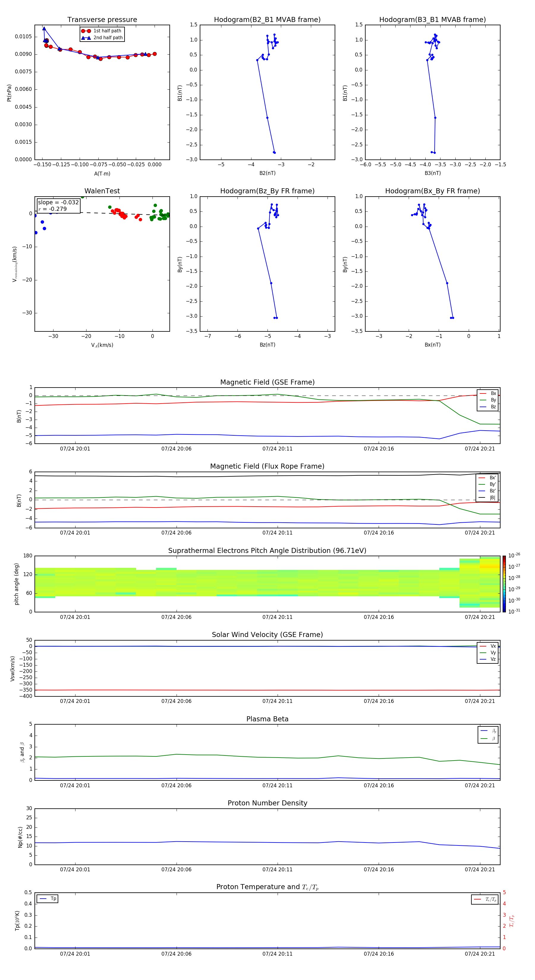Viewport: 535px width, 980px height.
Task: Select the "Hodogram(B3_B1 MVAB frame)" title
Action: click(x=432, y=20)
